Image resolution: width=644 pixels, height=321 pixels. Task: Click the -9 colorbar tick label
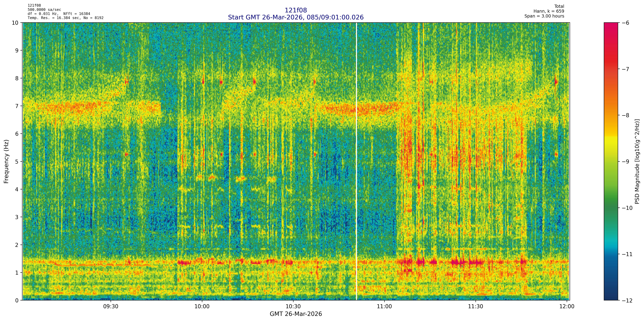626,162
